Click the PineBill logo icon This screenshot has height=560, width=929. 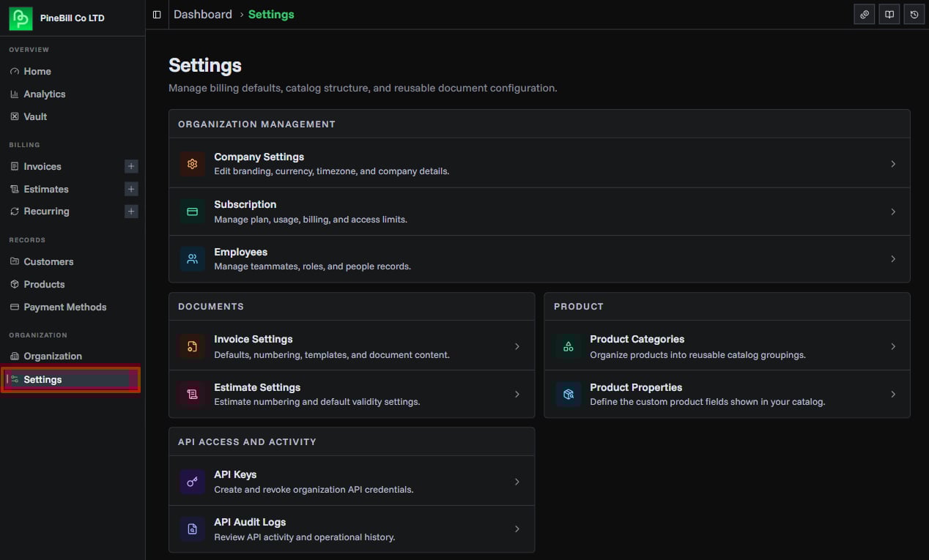coord(21,18)
